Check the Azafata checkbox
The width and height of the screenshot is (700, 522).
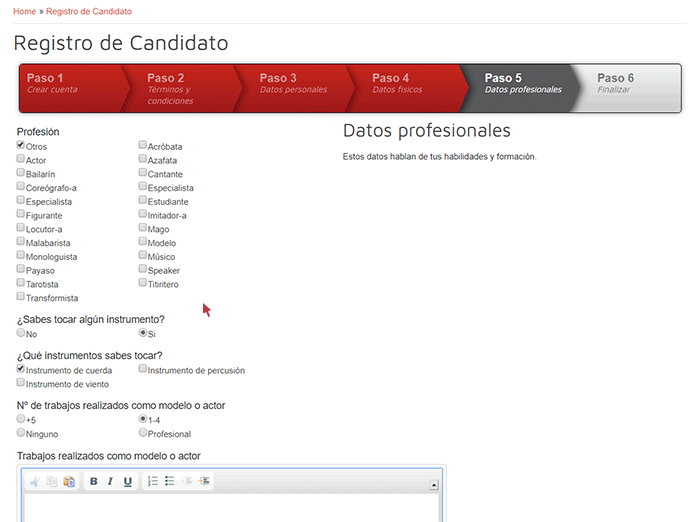142,159
